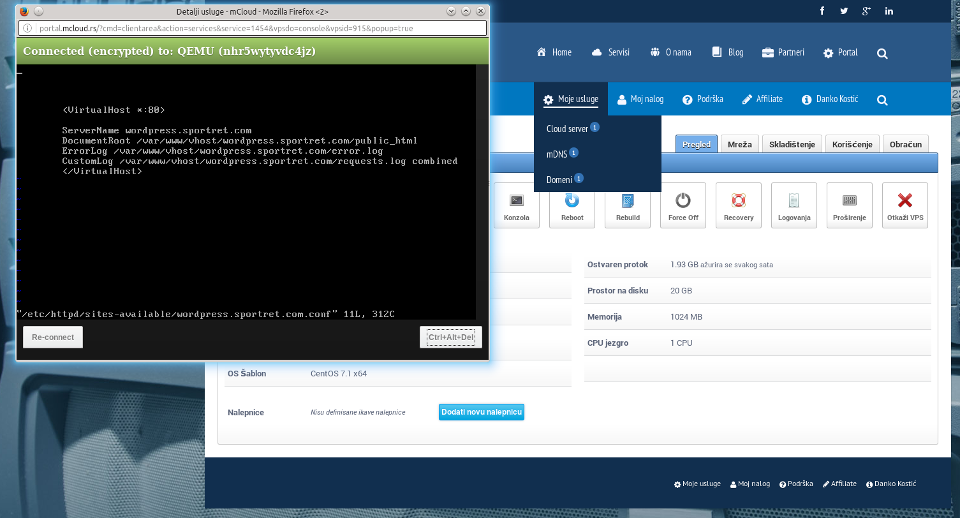Viewport: 960px width, 518px height.
Task: Select Cloud server from dropdown
Action: pos(567,129)
